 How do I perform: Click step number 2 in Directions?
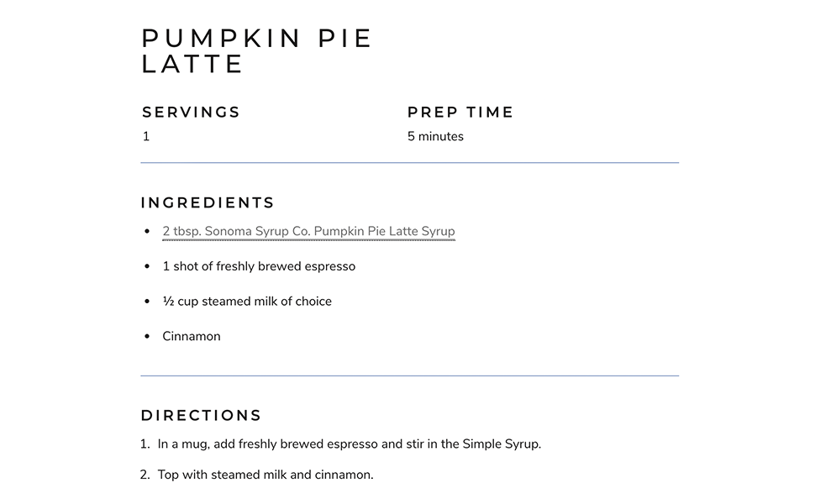coord(145,475)
